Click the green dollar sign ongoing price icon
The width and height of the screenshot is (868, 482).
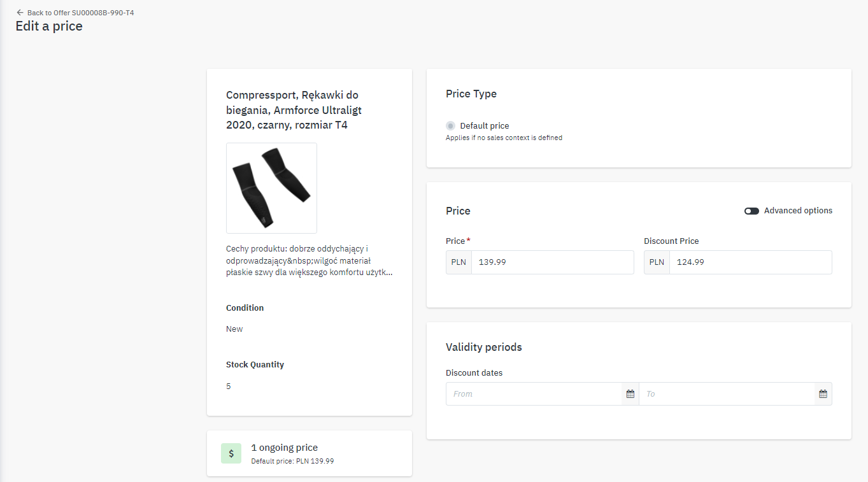coord(231,453)
